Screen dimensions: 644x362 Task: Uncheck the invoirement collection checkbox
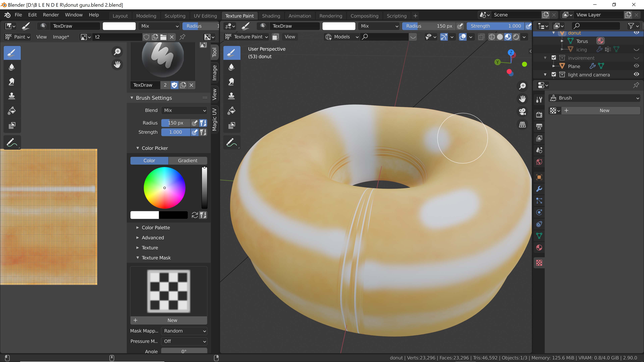tap(554, 58)
